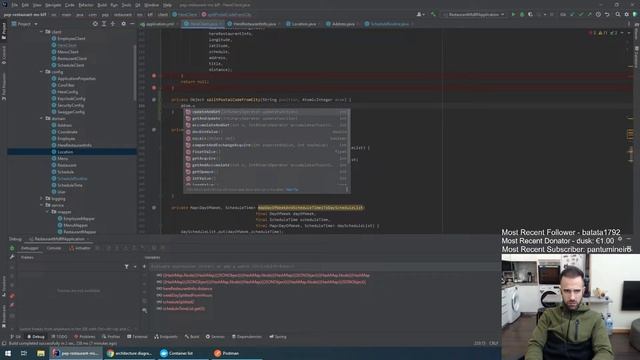Open the Navigate menu
The height and width of the screenshot is (360, 640).
pyautogui.click(x=53, y=5)
